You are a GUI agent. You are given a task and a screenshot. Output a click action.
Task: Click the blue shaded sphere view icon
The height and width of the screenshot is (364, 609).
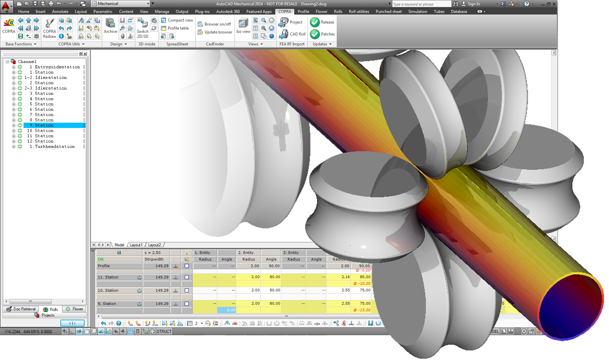[272, 36]
